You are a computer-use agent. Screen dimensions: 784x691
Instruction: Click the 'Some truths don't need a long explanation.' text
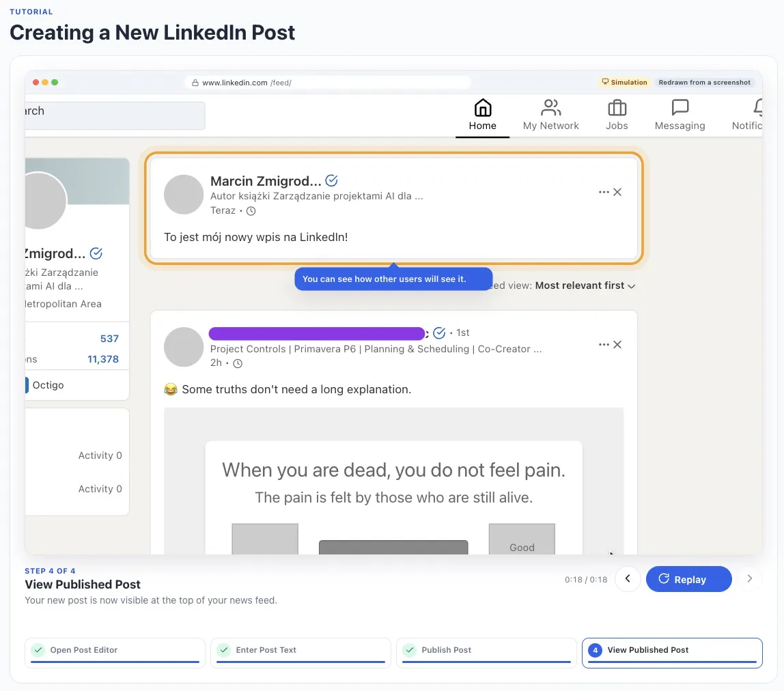click(296, 389)
